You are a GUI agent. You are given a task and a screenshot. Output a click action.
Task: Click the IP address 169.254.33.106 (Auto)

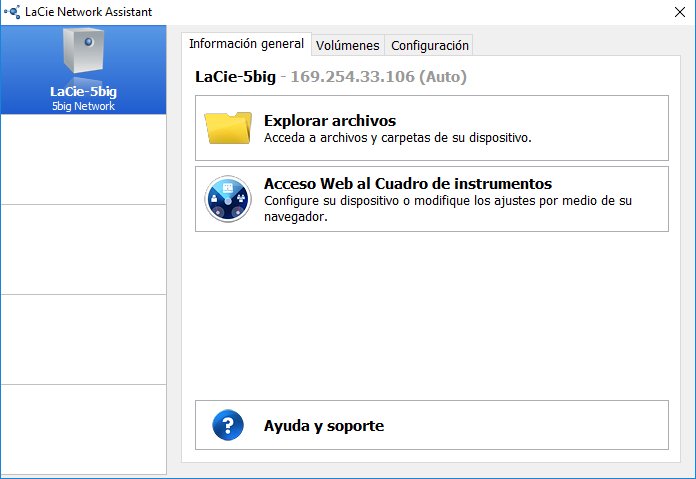click(379, 77)
